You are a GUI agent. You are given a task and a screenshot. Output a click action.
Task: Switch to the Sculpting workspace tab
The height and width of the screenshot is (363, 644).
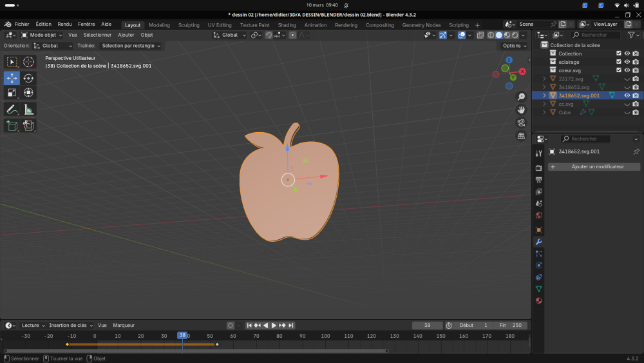tap(189, 25)
